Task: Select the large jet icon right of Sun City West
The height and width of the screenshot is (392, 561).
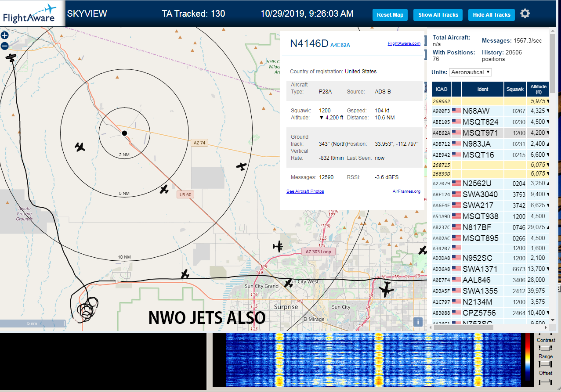Action: [x=386, y=289]
